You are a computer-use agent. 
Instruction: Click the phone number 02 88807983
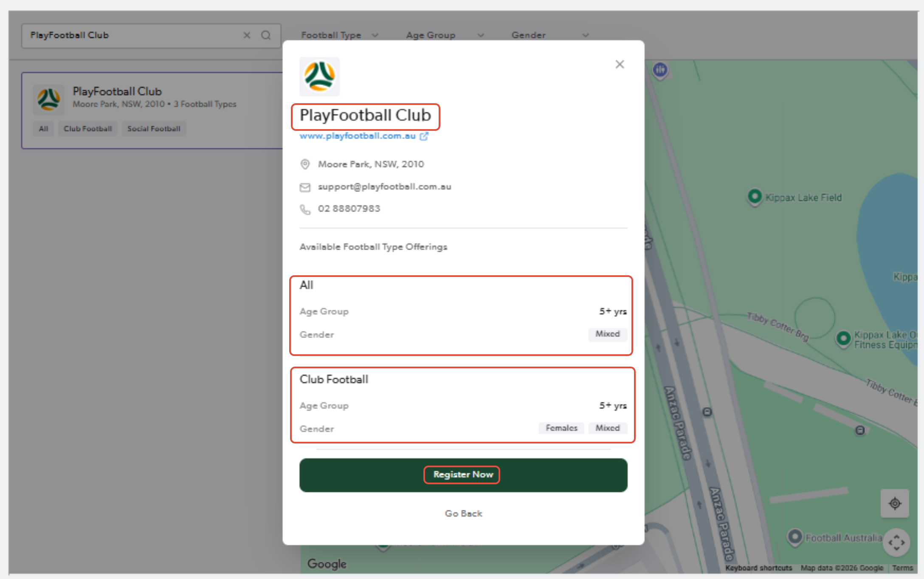[x=349, y=209]
